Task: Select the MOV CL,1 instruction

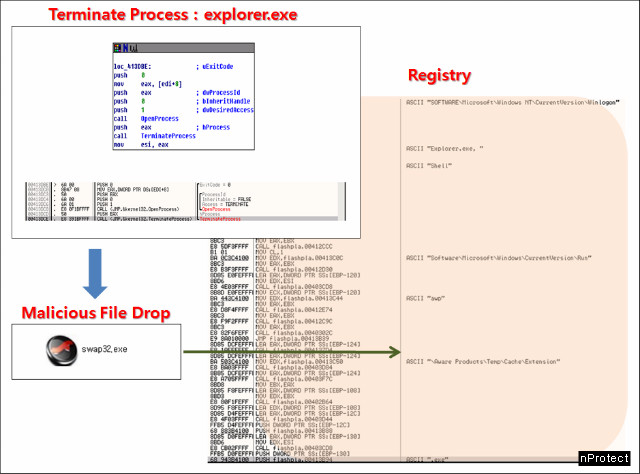Action: pos(269,252)
